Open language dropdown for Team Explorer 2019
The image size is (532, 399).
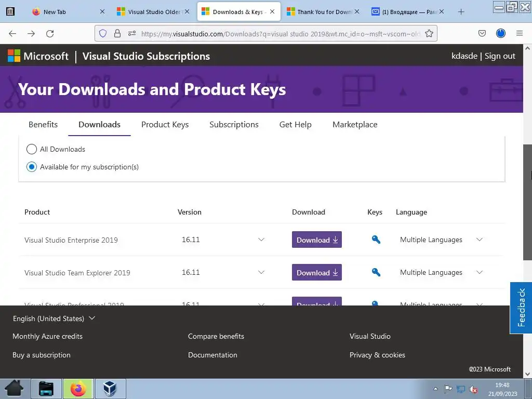click(x=480, y=272)
